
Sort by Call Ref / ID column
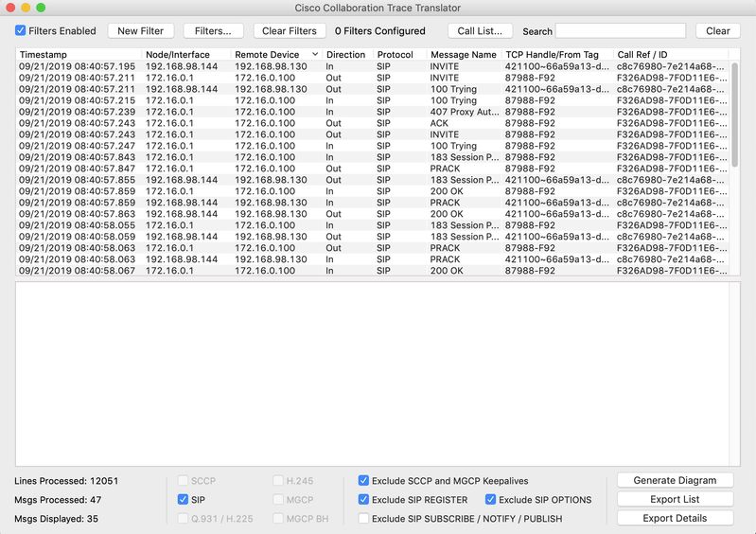pyautogui.click(x=671, y=55)
